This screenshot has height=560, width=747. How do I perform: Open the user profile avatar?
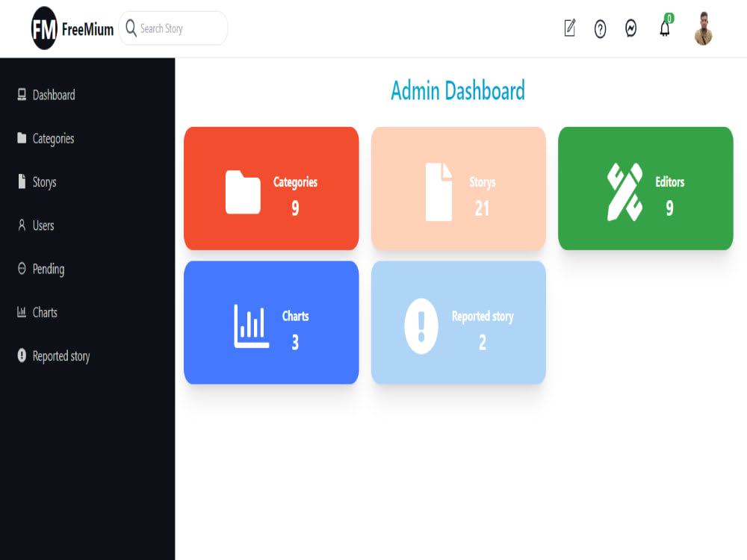703,28
